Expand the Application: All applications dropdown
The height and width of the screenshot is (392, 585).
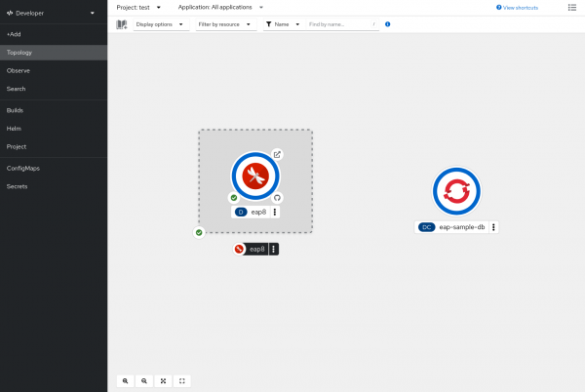220,7
